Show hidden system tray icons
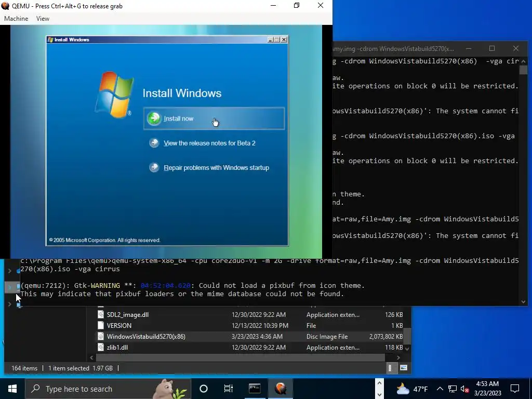 coord(440,389)
